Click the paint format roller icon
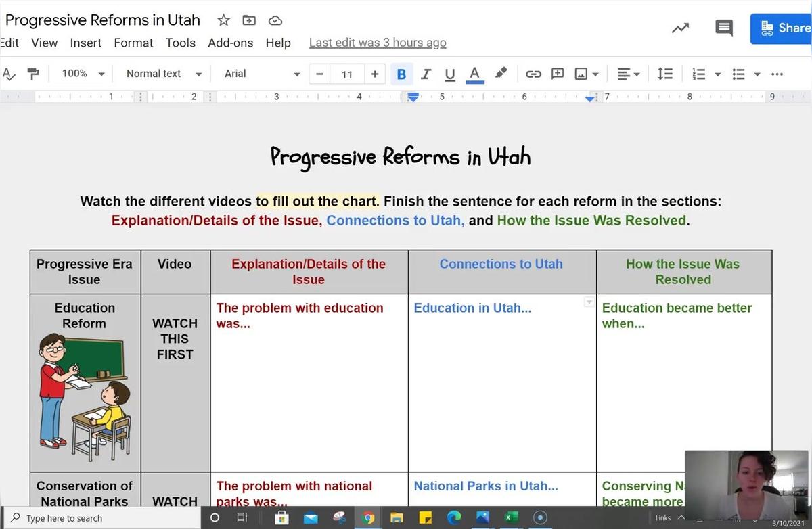The width and height of the screenshot is (812, 529). (x=32, y=74)
